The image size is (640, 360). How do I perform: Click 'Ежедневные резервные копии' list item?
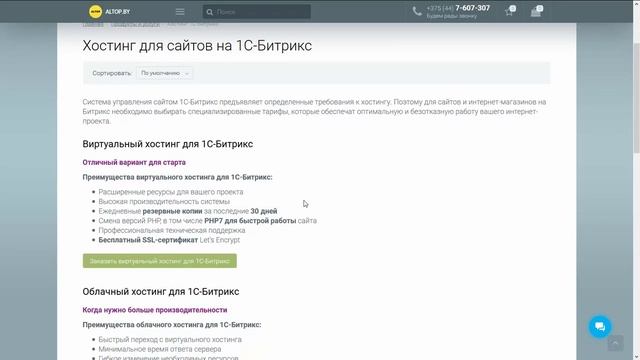(188, 211)
